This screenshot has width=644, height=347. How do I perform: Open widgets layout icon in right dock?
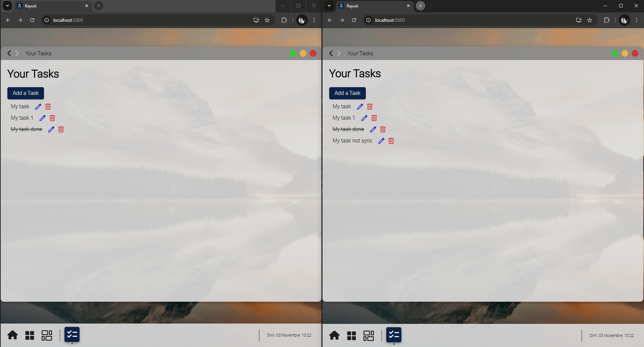pyautogui.click(x=368, y=336)
